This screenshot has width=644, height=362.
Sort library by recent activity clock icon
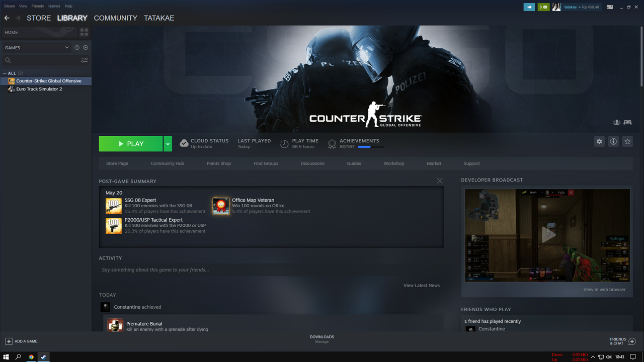tap(77, 48)
